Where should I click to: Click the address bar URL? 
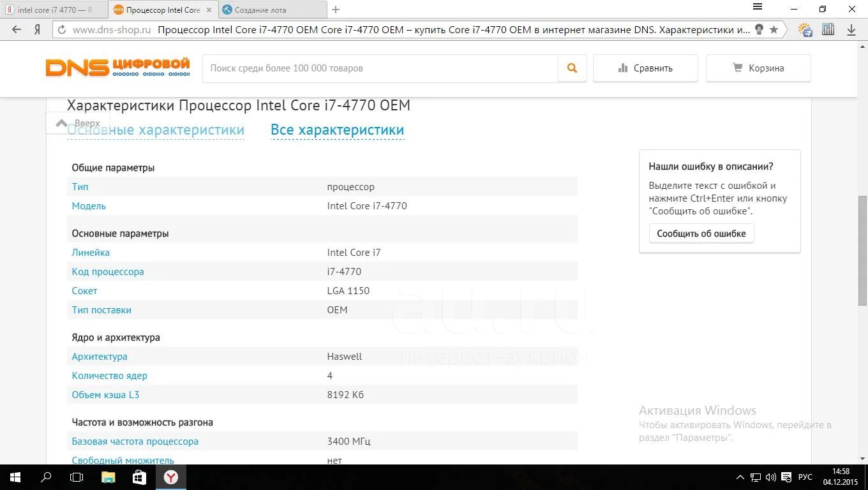pos(112,29)
